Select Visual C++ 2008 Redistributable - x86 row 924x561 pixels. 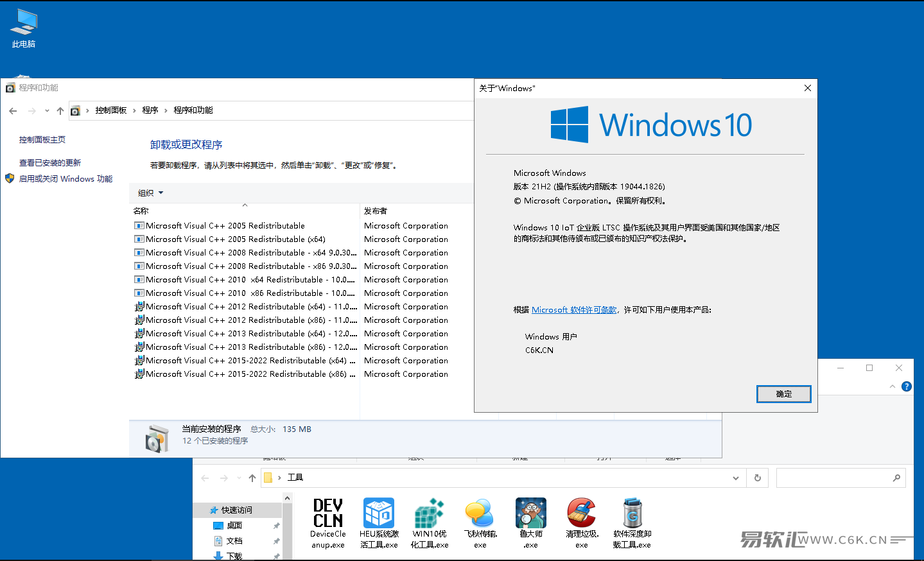[x=245, y=266]
